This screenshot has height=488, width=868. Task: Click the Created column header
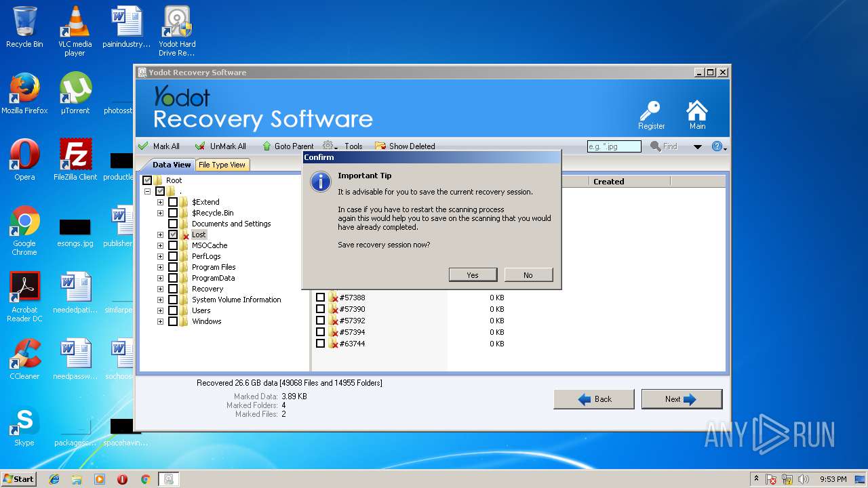630,182
